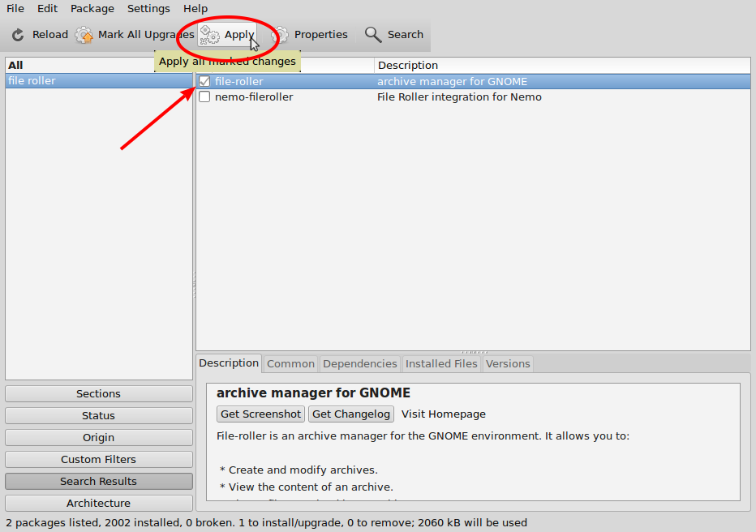
Task: Select the 'All' entry in left list
Action: [15, 65]
